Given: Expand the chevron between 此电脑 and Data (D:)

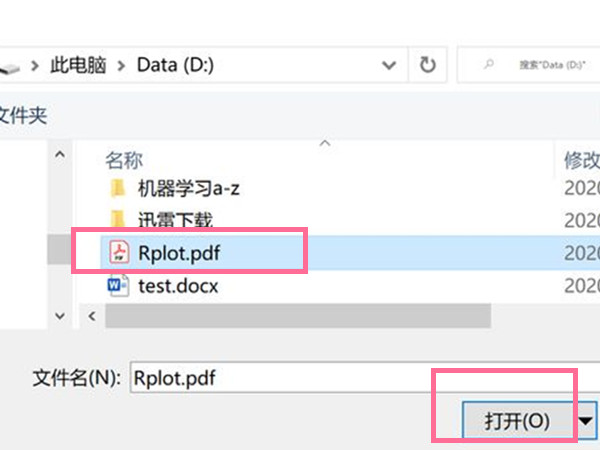Looking at the screenshot, I should 121,66.
